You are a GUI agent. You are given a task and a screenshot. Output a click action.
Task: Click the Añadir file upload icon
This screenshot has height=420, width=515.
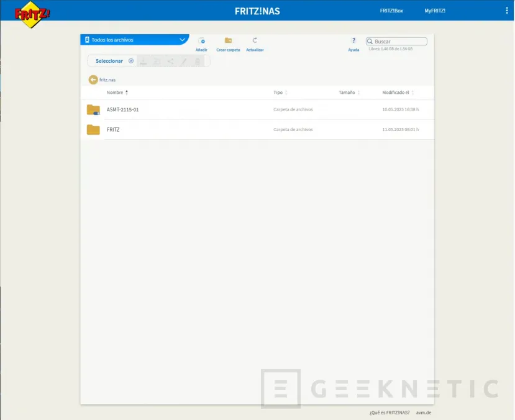point(201,41)
